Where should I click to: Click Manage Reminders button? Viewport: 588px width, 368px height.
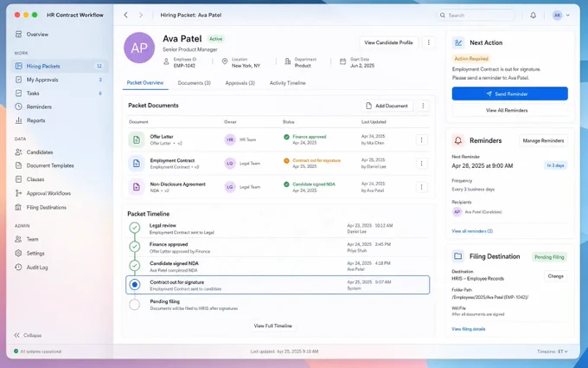tap(543, 141)
